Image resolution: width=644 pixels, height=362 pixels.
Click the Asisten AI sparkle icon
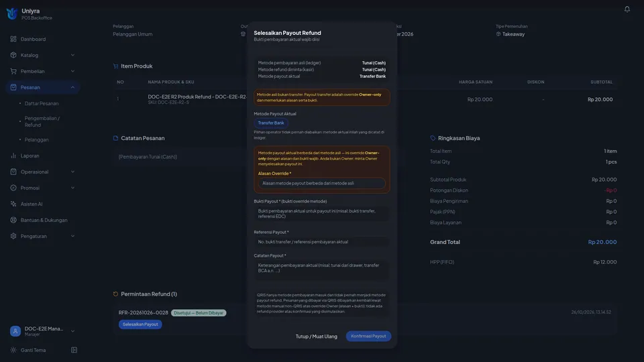[13, 204]
